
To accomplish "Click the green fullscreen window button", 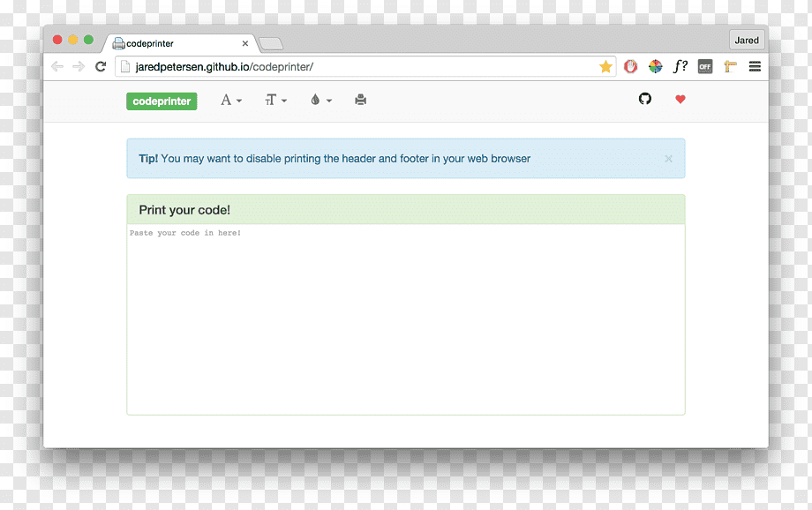I will tap(88, 40).
